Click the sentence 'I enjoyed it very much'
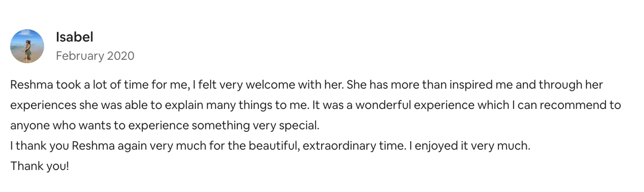This screenshot has width=644, height=192. 470,146
